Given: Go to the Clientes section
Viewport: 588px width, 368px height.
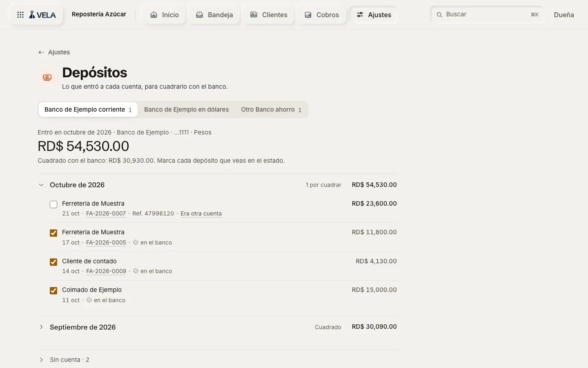Looking at the screenshot, I should tap(269, 15).
